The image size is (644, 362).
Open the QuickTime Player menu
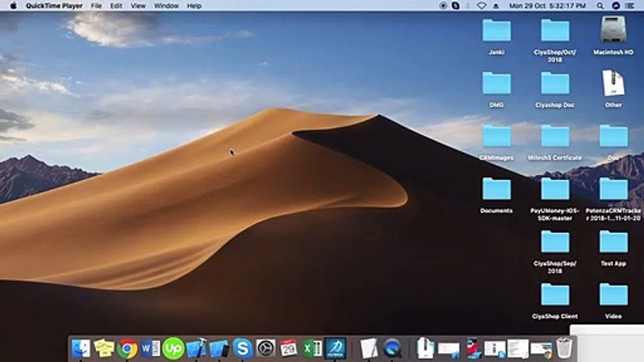(x=55, y=6)
